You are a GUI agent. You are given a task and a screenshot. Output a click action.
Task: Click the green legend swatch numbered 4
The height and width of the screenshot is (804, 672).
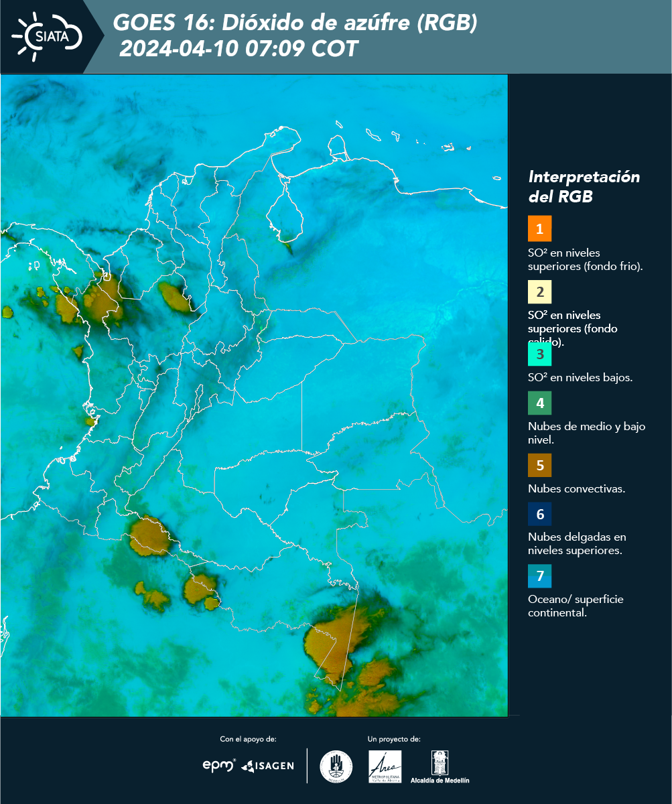click(x=539, y=403)
